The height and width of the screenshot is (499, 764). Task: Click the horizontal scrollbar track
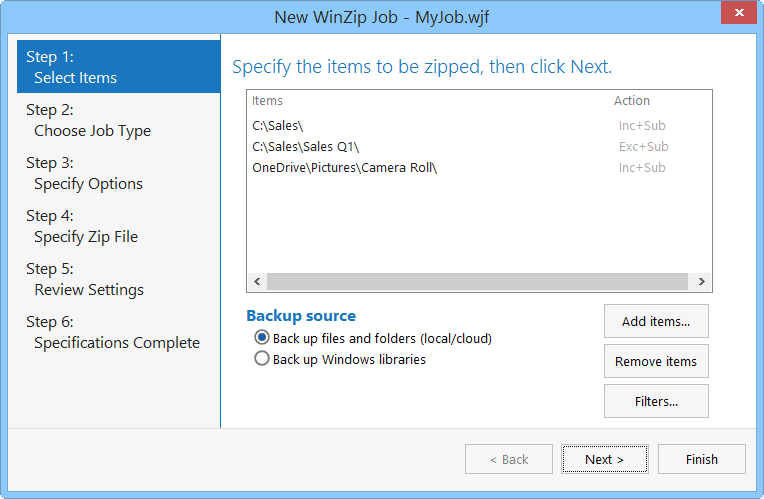(x=478, y=282)
